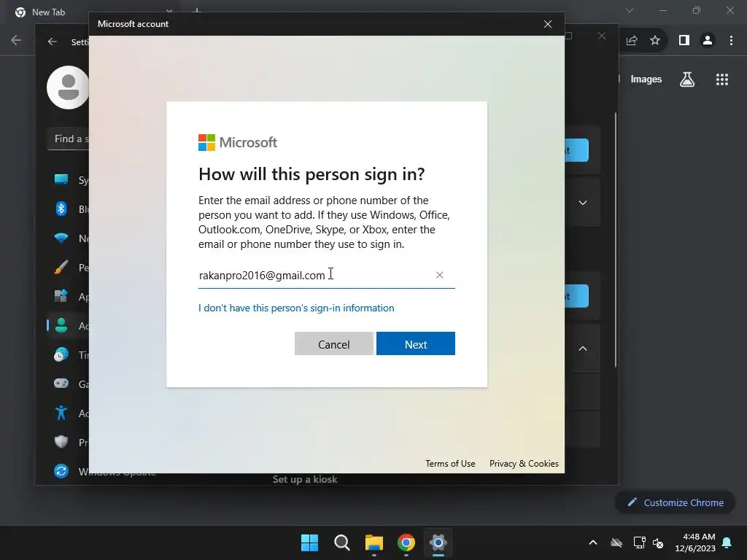Open Chrome from the taskbar
Image resolution: width=747 pixels, height=560 pixels.
coord(406,542)
